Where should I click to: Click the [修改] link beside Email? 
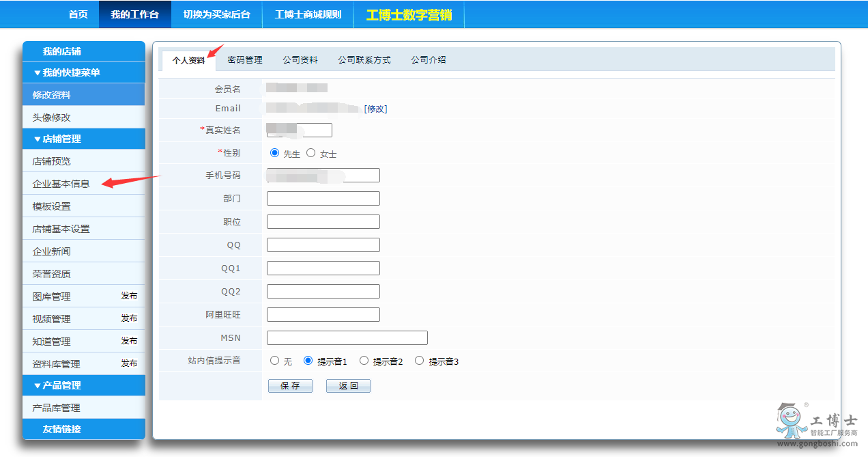[x=375, y=109]
